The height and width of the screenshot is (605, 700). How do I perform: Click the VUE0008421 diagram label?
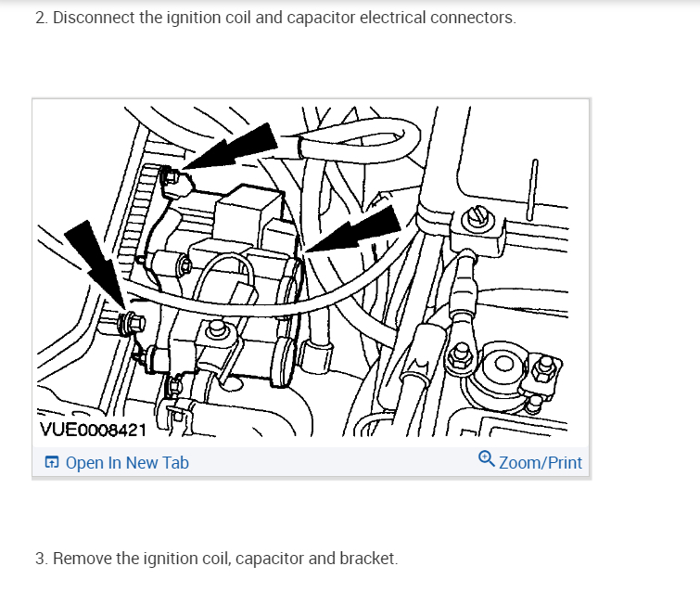pos(94,430)
